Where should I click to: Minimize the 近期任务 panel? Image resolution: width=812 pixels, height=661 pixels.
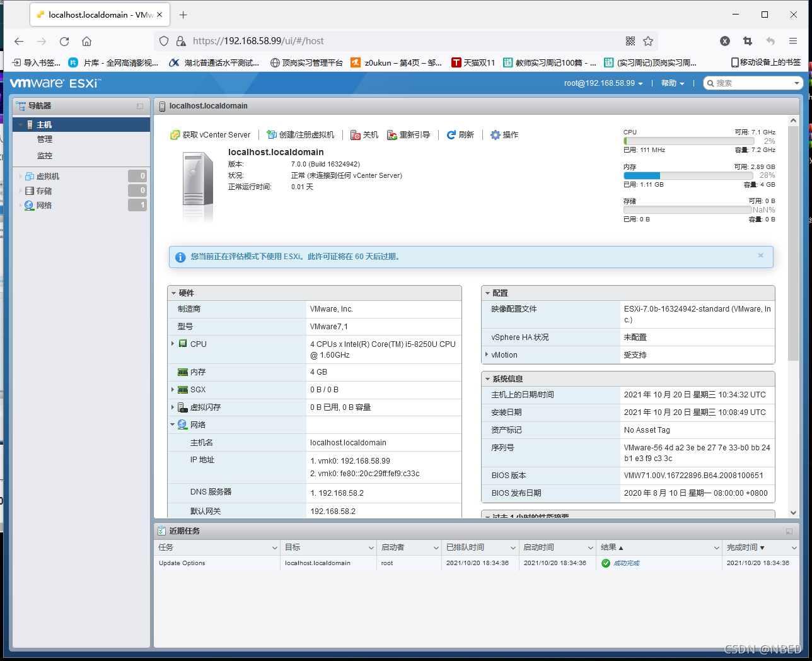tap(789, 531)
